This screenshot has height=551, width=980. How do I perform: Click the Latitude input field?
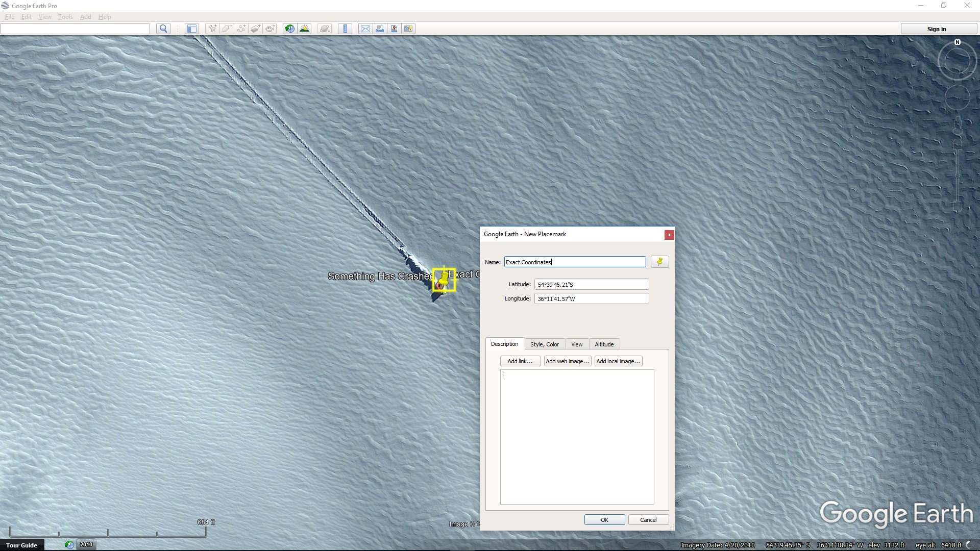(591, 285)
